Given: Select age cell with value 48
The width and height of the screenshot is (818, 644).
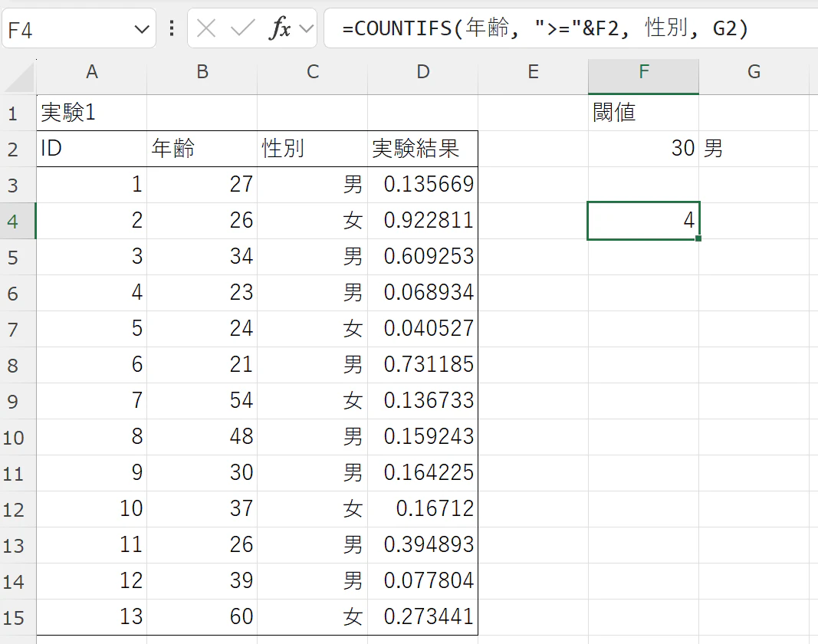Looking at the screenshot, I should tap(202, 437).
